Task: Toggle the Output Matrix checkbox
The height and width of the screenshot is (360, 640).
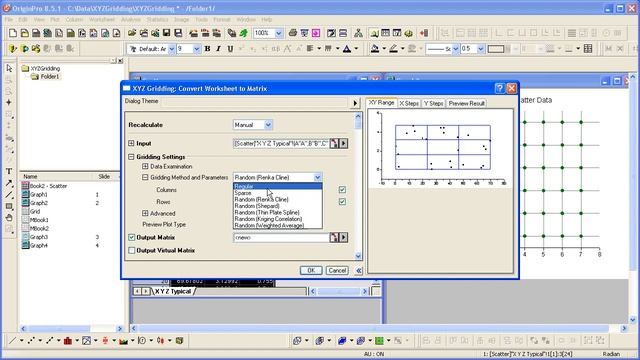Action: click(x=131, y=237)
